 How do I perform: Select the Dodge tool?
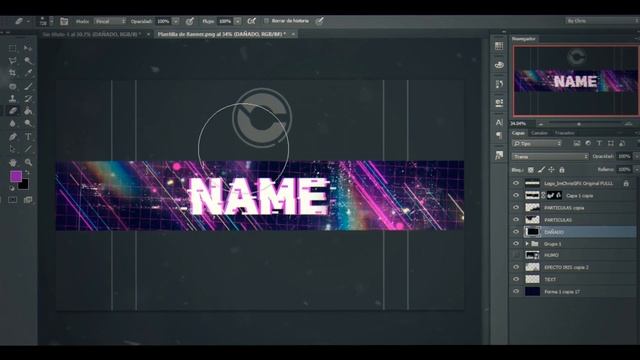point(28,124)
